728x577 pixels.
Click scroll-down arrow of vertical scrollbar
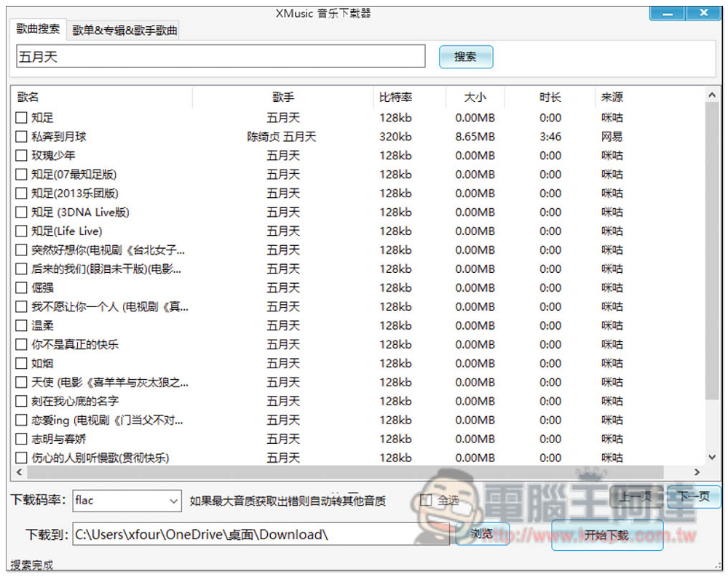point(712,453)
